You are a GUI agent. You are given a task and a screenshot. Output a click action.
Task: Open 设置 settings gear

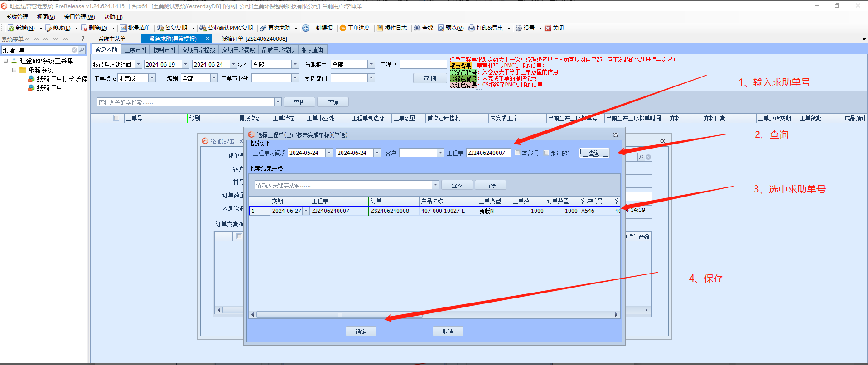525,28
